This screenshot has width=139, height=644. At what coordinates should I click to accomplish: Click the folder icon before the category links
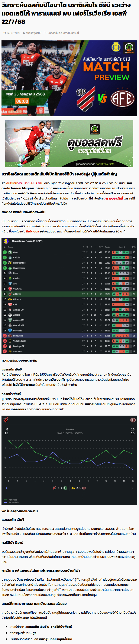[x=45, y=33]
